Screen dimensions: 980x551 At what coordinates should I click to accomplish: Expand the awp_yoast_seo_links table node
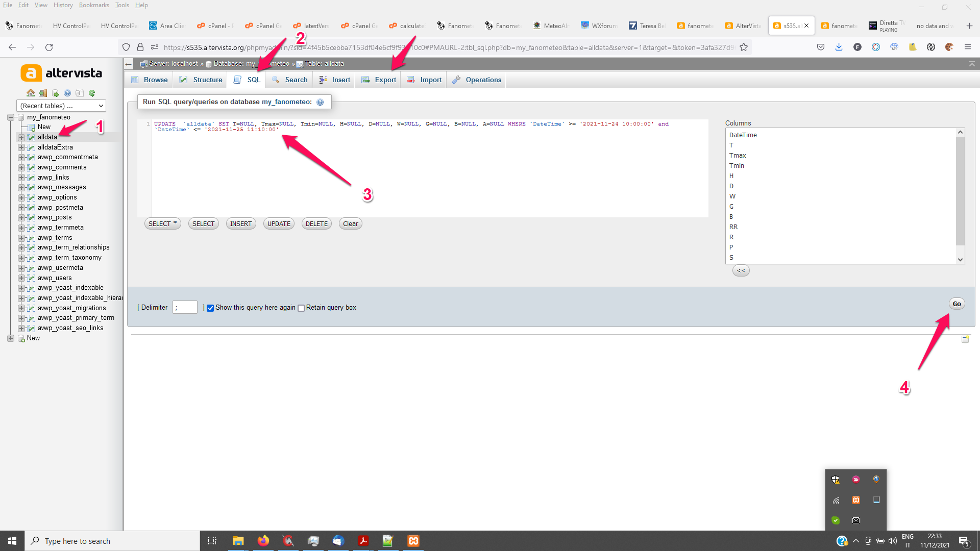21,328
